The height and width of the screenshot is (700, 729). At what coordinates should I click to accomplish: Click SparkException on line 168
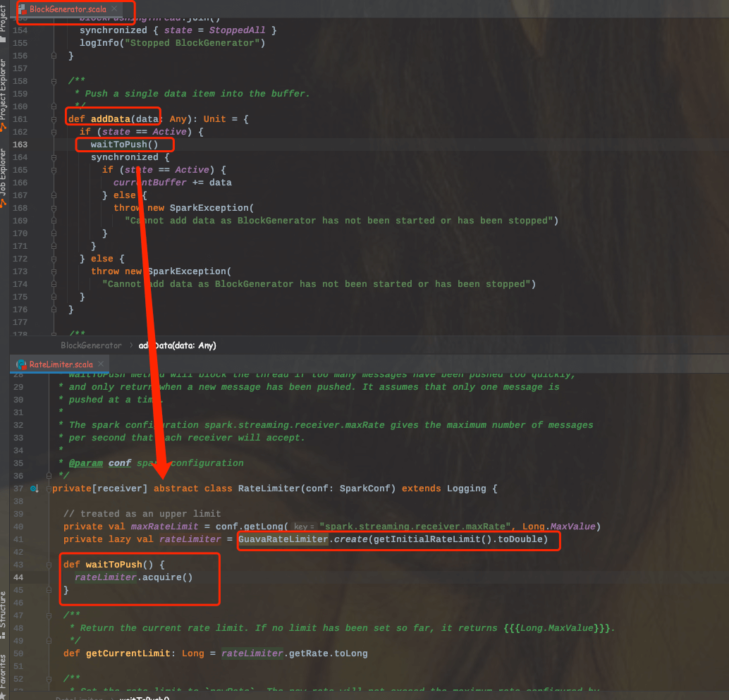click(x=209, y=208)
